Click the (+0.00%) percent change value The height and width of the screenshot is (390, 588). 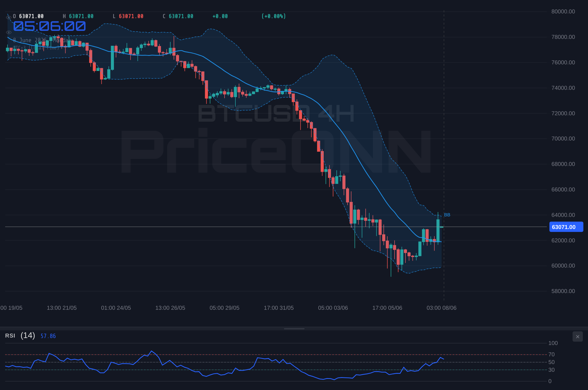274,16
